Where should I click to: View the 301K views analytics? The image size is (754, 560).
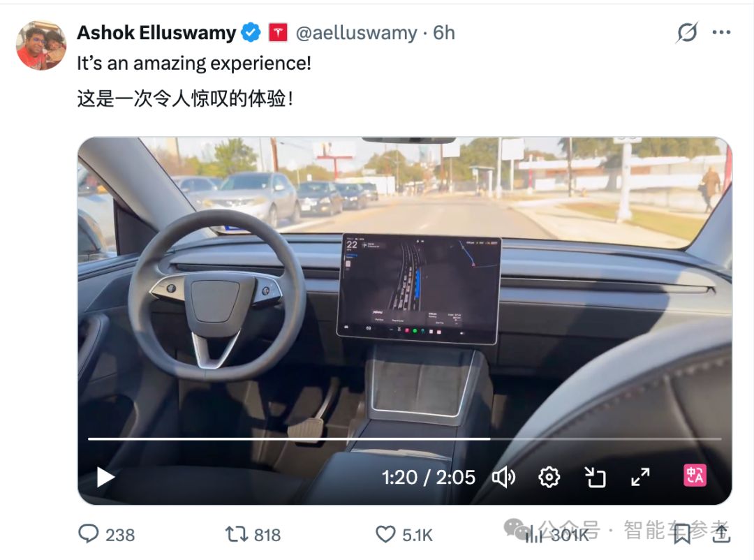(557, 534)
